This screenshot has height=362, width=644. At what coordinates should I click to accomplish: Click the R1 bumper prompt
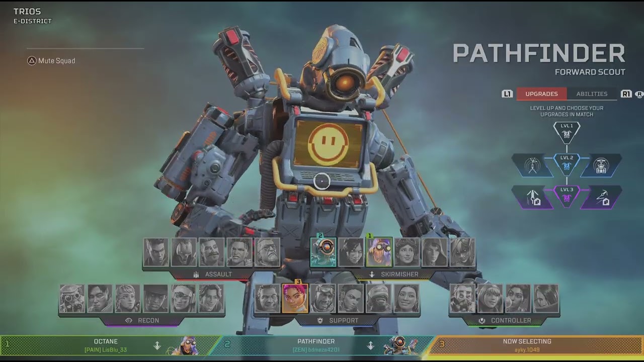(626, 94)
